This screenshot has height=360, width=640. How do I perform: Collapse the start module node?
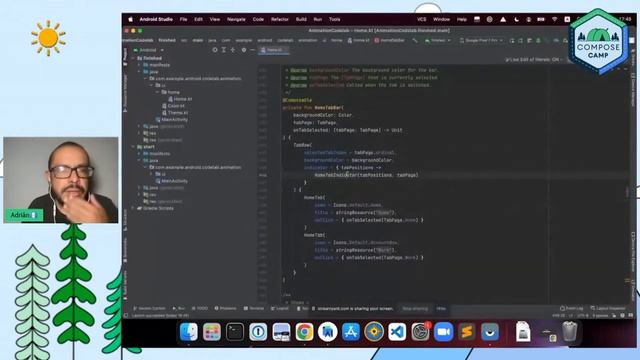(133, 147)
